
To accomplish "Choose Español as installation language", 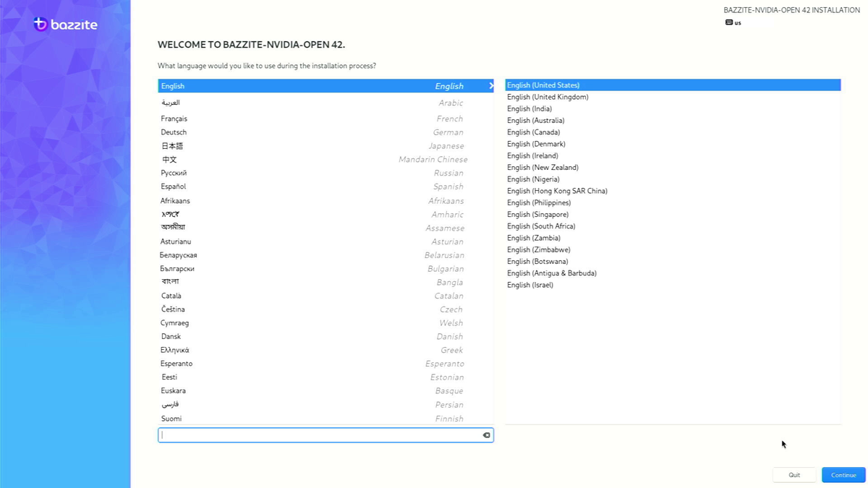I will [325, 187].
